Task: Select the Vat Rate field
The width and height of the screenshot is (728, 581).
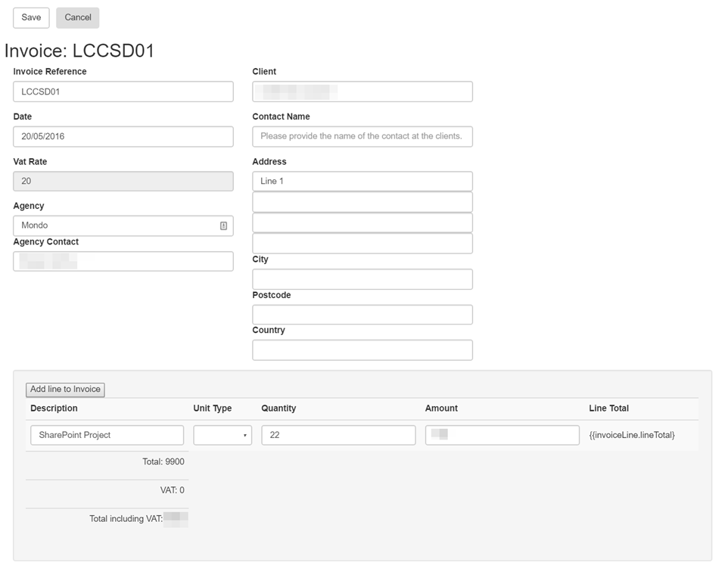Action: [123, 181]
